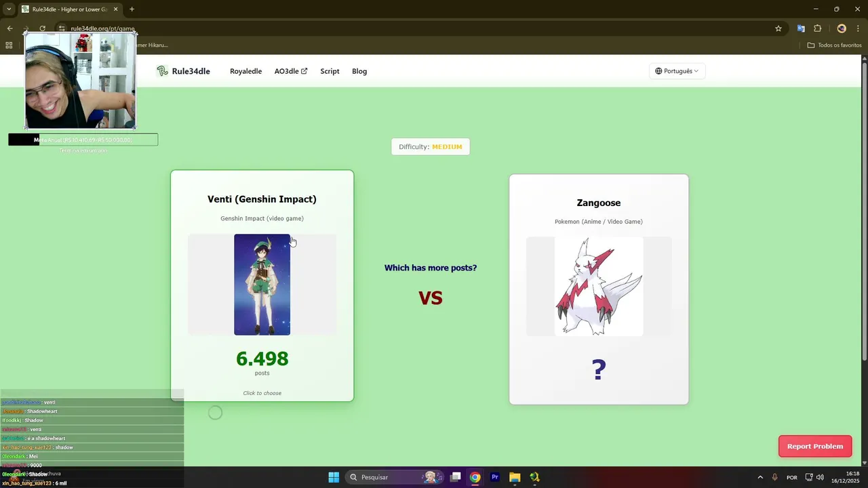The width and height of the screenshot is (868, 488).
Task: Click the webcam overlay video
Action: pos(80,80)
